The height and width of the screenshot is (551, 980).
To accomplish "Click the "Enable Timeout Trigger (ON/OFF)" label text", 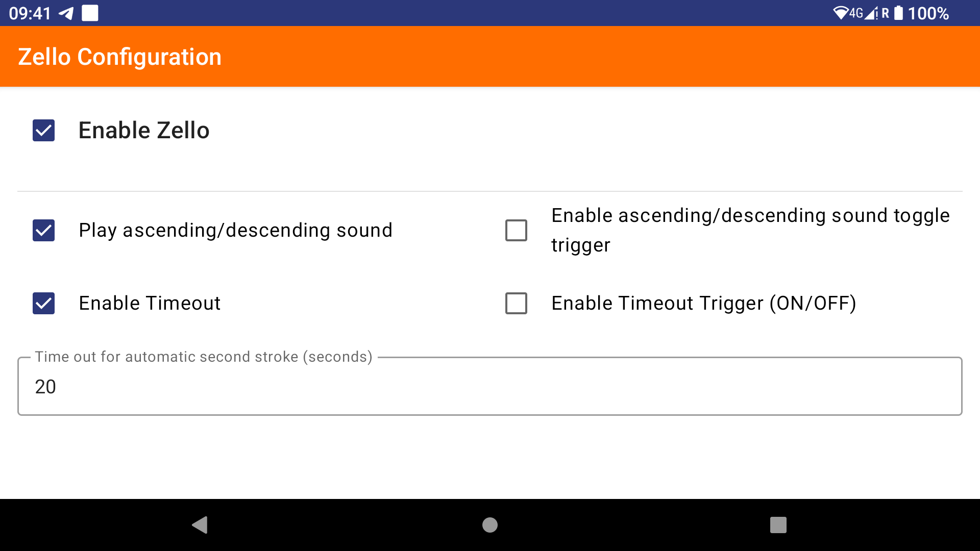I will [703, 304].
